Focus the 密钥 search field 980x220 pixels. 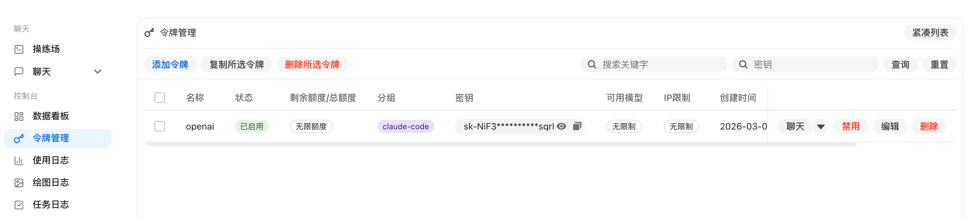pos(805,64)
